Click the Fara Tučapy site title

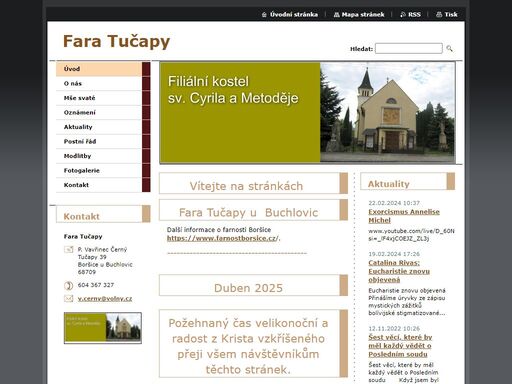click(x=116, y=41)
